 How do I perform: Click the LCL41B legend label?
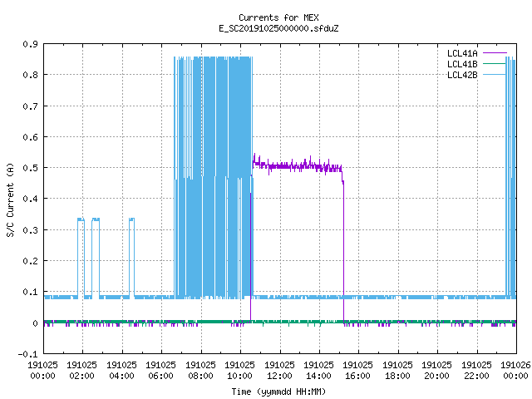point(462,64)
